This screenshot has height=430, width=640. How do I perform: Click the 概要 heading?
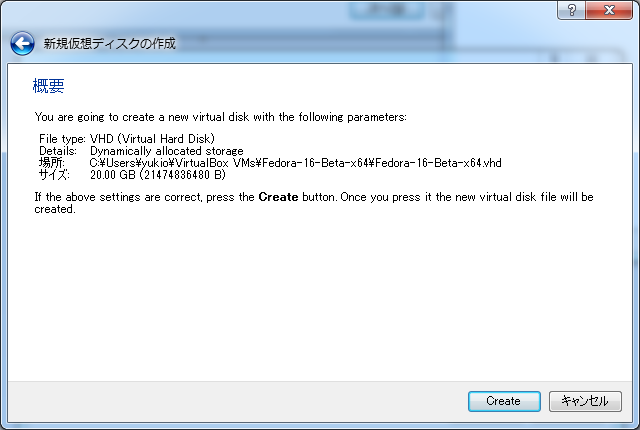(49, 87)
